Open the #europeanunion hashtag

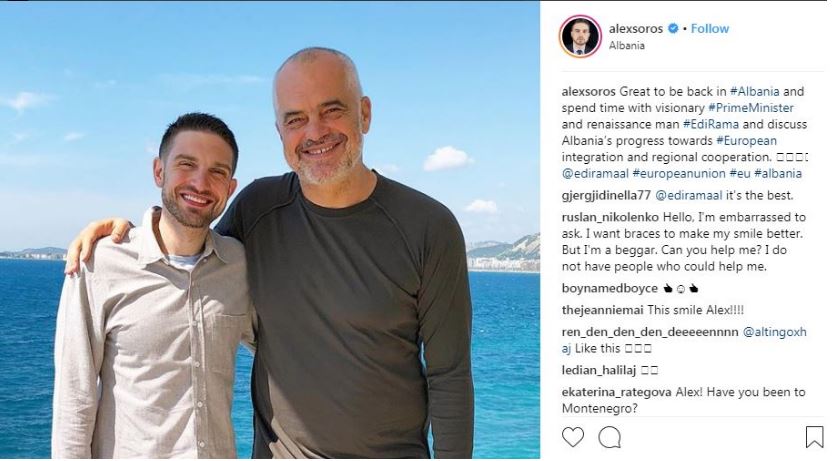[x=679, y=174]
